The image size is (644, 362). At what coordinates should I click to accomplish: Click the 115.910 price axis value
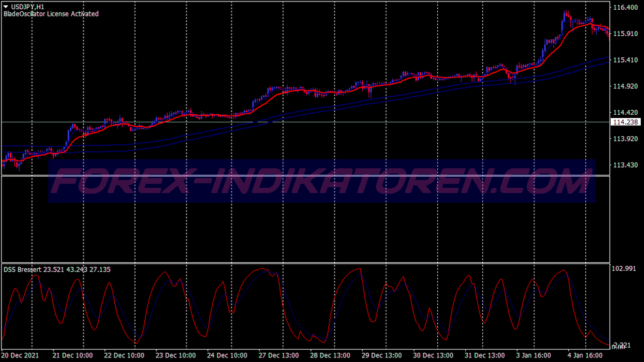tap(625, 34)
